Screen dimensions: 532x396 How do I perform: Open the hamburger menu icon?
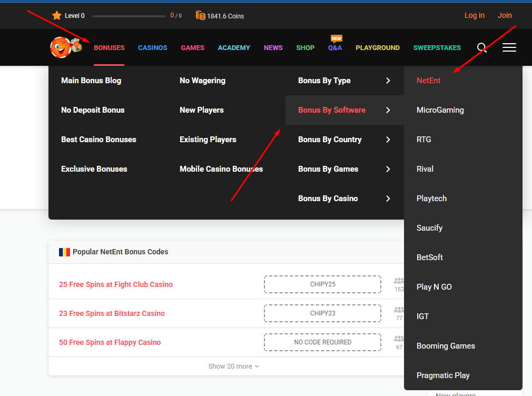point(509,48)
